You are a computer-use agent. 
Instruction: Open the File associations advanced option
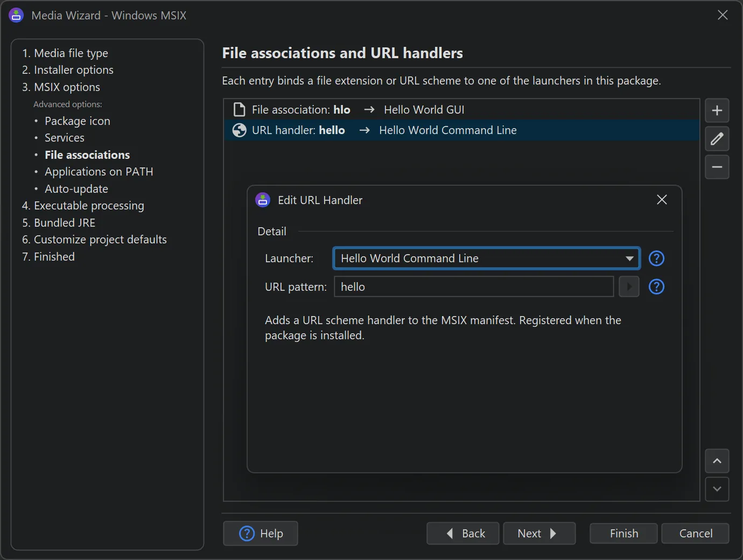[x=87, y=155]
